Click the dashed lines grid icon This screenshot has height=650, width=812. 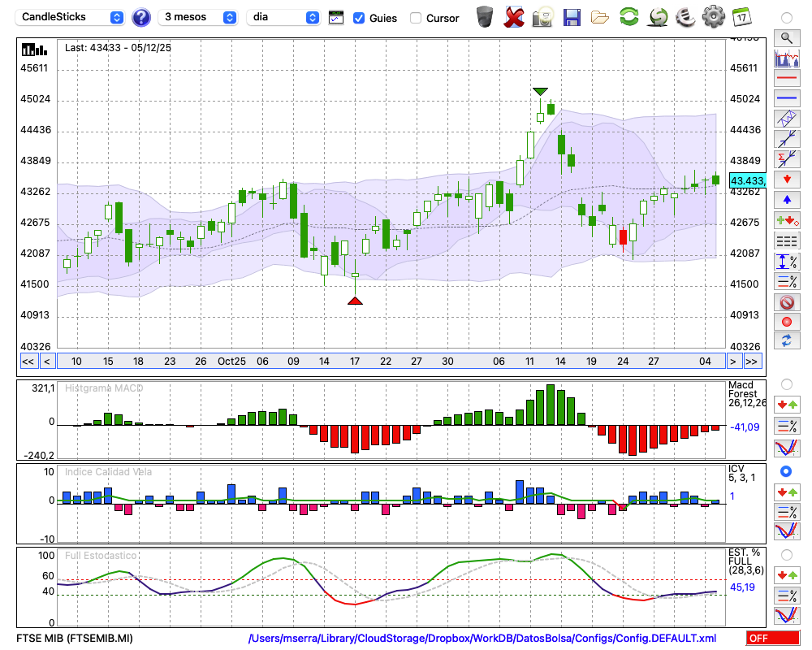pos(787,240)
